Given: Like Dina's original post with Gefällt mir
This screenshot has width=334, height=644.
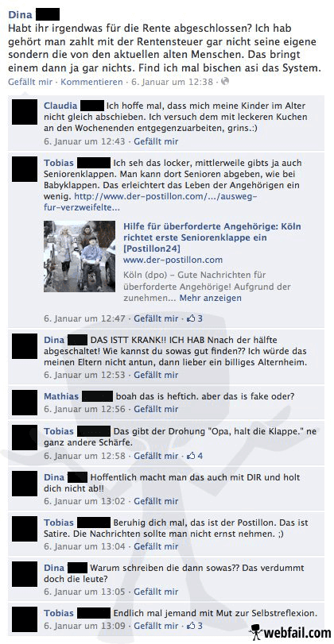Looking at the screenshot, I should coord(30,82).
